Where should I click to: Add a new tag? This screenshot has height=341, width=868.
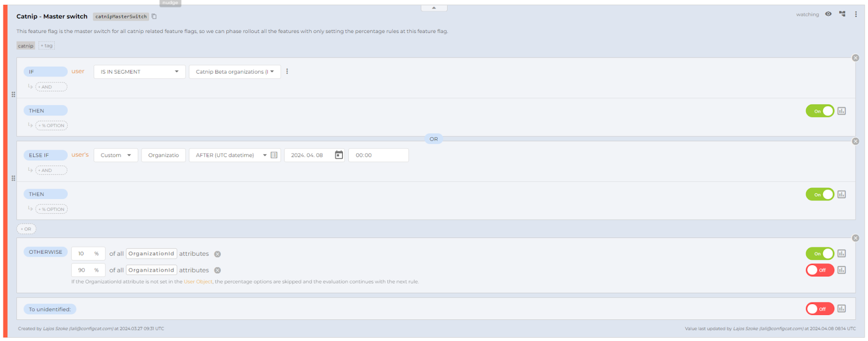tap(47, 46)
